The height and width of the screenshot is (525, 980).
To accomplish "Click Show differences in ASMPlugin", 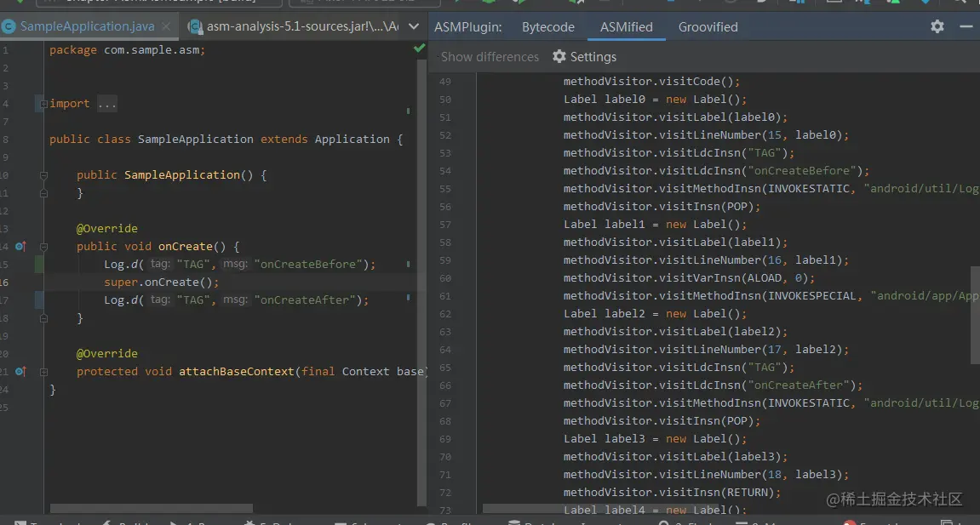I will click(x=490, y=57).
